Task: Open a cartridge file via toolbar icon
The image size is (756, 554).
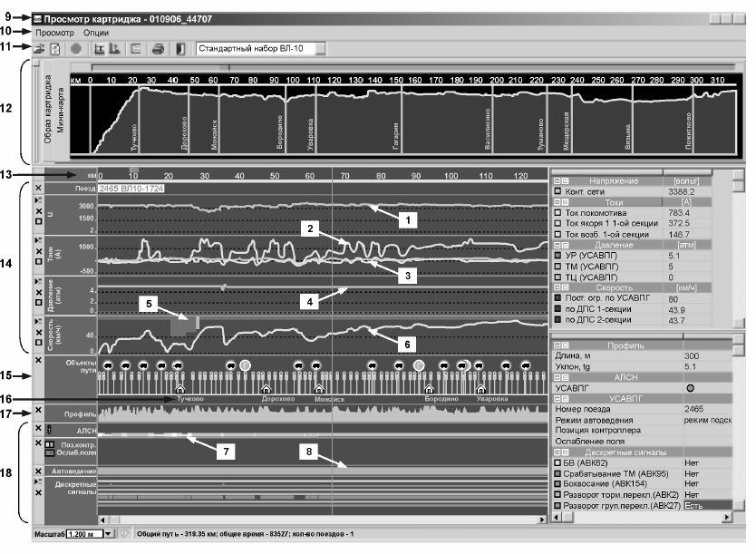Action: tap(39, 49)
